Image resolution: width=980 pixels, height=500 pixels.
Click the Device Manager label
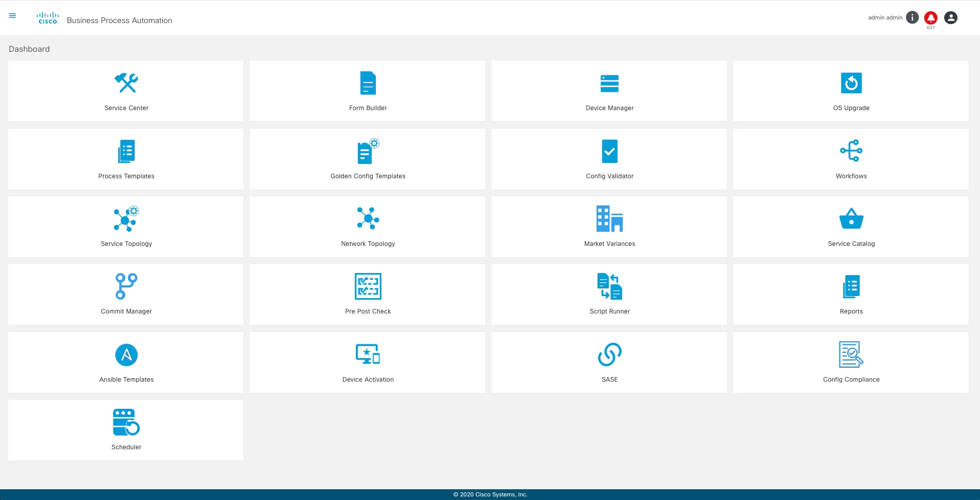coord(610,108)
